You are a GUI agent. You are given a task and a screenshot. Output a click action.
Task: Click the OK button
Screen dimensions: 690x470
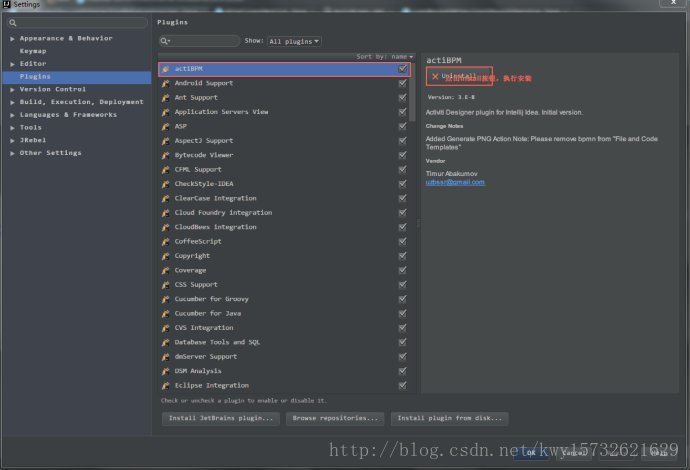(531, 452)
